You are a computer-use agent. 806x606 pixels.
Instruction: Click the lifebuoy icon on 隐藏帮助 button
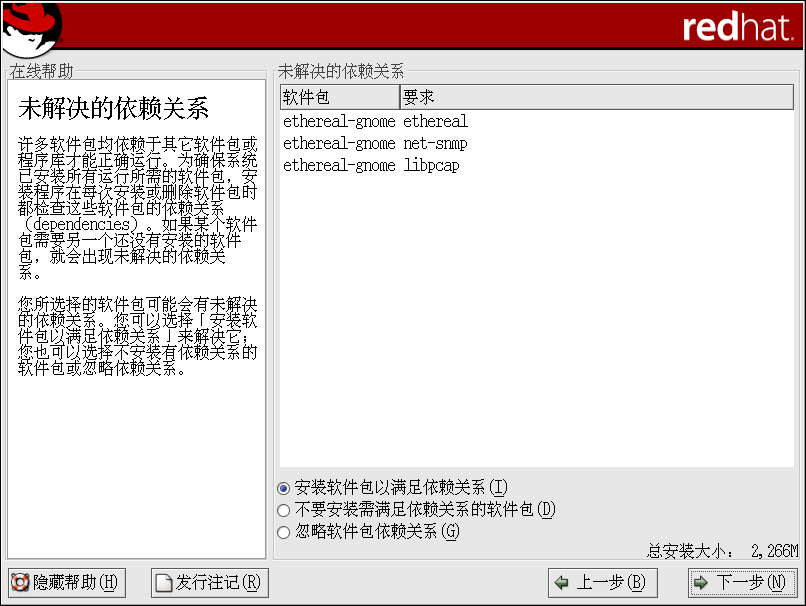pyautogui.click(x=19, y=582)
